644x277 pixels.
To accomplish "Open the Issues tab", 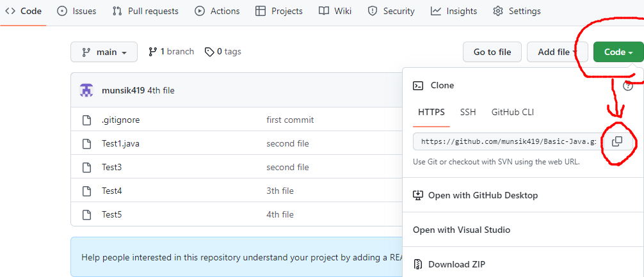I will 76,11.
